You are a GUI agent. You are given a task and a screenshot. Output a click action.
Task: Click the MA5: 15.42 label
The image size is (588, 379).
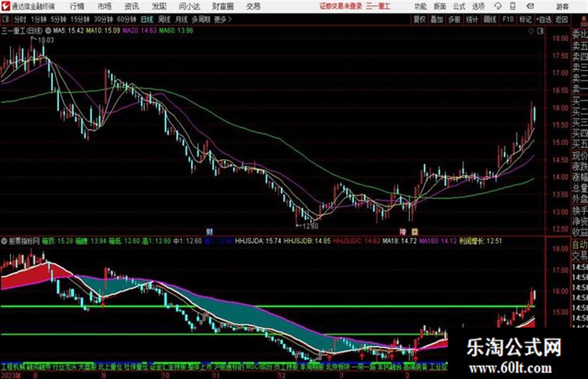click(68, 30)
